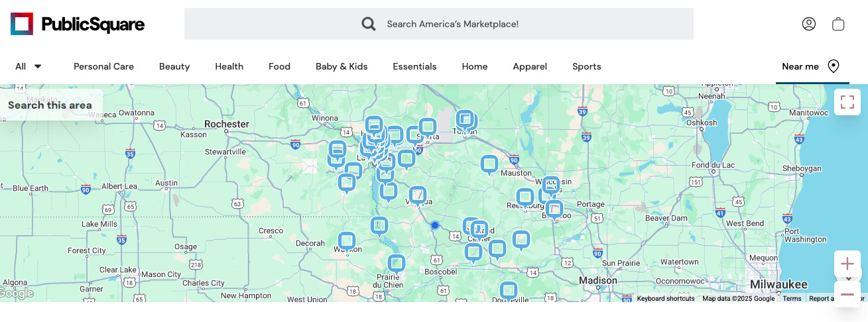Click the location pin beside Near me
Image resolution: width=868 pixels, height=322 pixels.
(x=834, y=66)
